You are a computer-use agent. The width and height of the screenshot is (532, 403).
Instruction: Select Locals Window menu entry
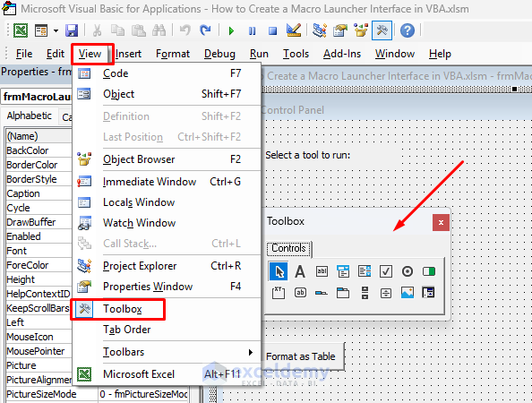167,202
